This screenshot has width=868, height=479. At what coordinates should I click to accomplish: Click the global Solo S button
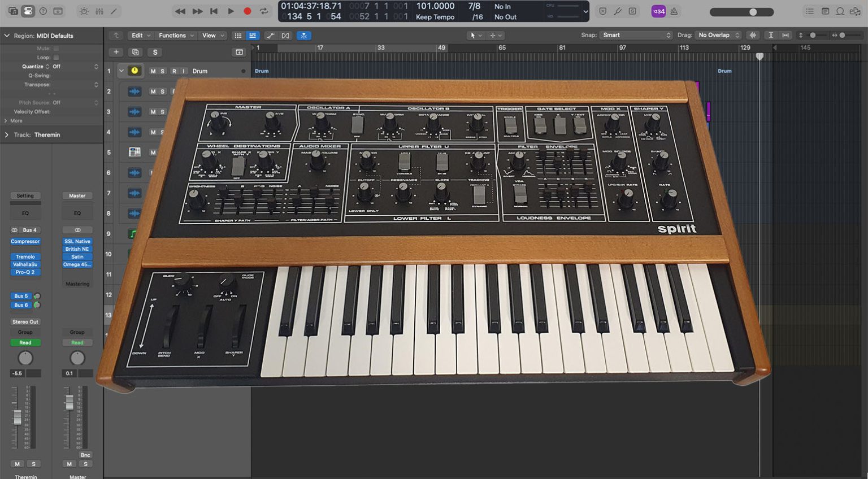pyautogui.click(x=155, y=52)
